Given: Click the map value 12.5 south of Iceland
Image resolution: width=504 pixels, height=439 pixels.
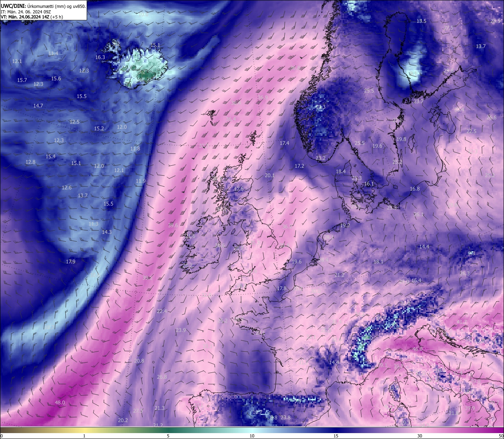Looking at the screenshot, I should point(74,122).
